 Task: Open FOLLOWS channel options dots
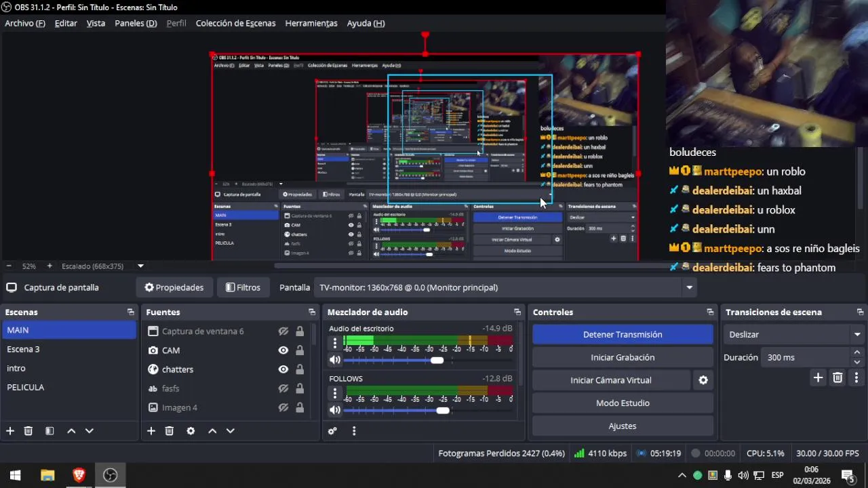point(335,393)
